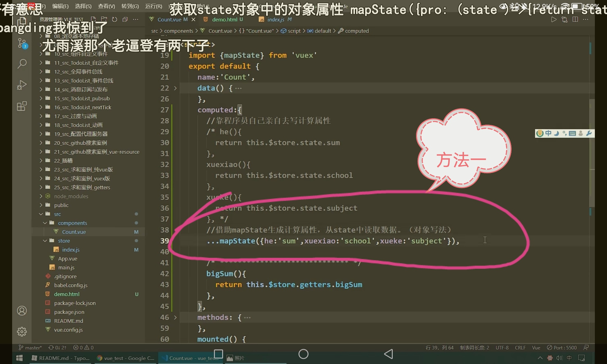The height and width of the screenshot is (364, 607).
Task: Toggle Live Server Port 5500
Action: click(562, 348)
